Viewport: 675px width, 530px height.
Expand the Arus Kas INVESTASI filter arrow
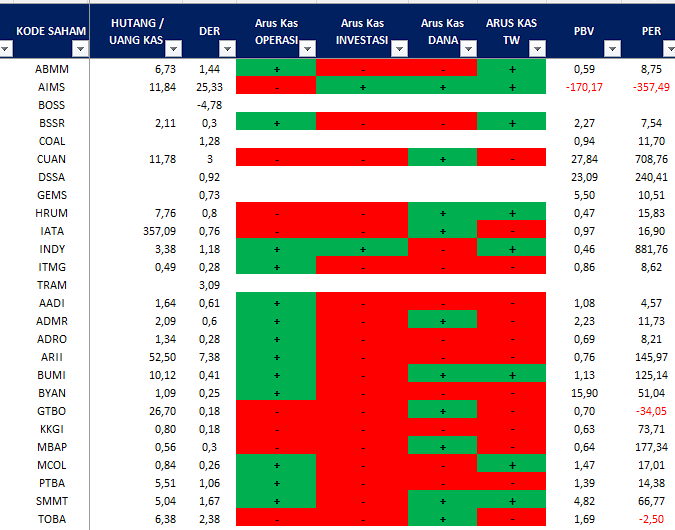coord(399,48)
